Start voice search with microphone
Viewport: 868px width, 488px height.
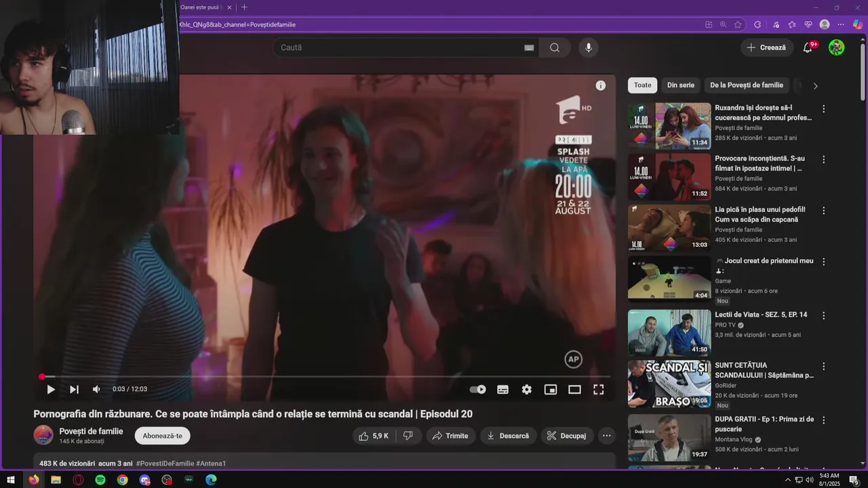[x=589, y=47]
